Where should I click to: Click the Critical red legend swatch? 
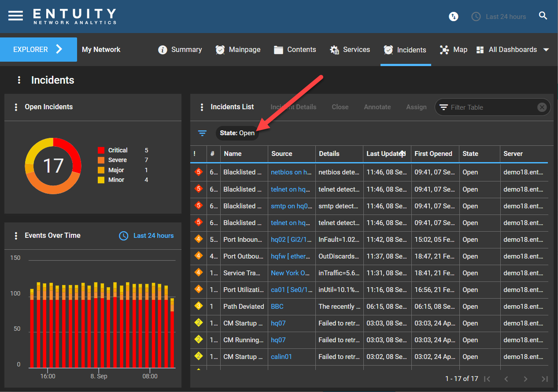tap(101, 150)
